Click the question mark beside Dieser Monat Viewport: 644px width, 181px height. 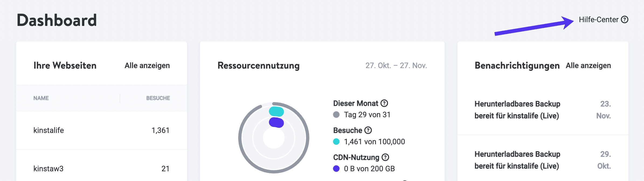coord(385,103)
